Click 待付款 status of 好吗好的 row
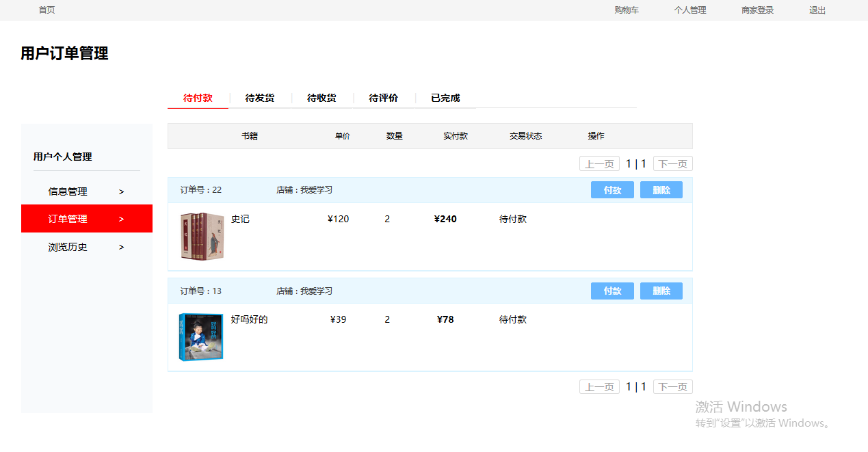Viewport: 868px width, 452px height. click(513, 319)
